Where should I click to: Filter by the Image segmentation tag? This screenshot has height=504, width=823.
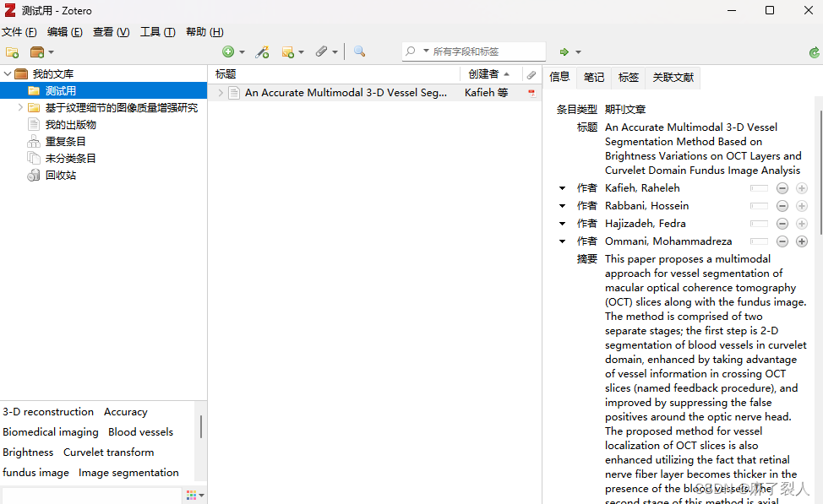128,473
